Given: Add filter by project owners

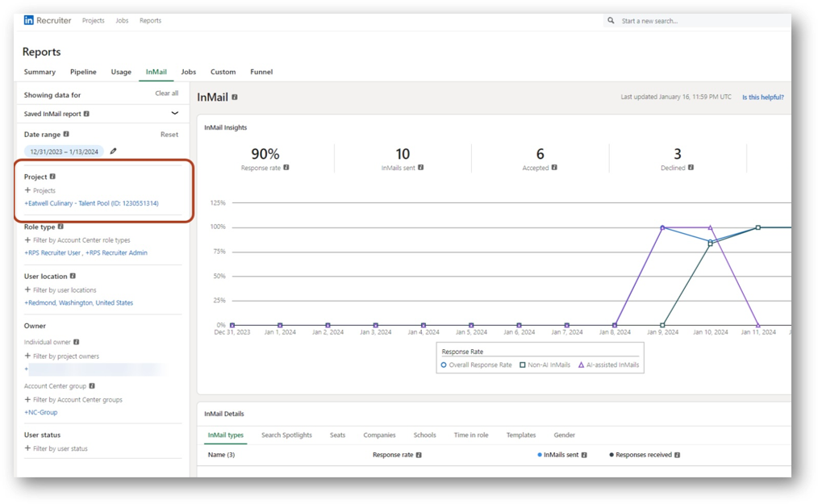Looking at the screenshot, I should (61, 356).
